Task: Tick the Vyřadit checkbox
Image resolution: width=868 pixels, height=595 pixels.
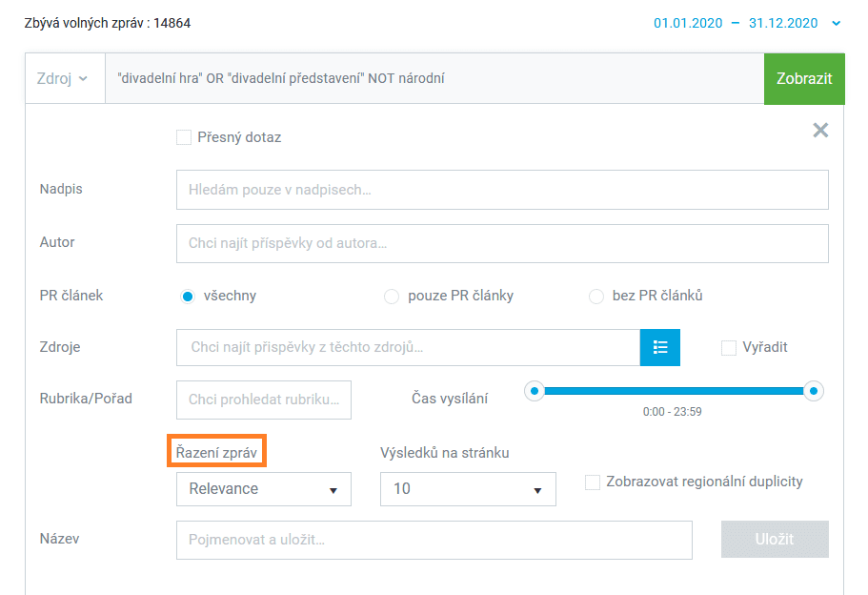Action: point(729,348)
